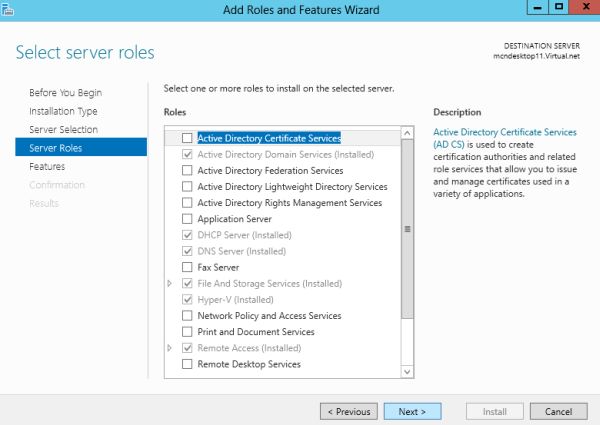Expand File And Storage Services node
600x425 pixels.
click(x=171, y=284)
